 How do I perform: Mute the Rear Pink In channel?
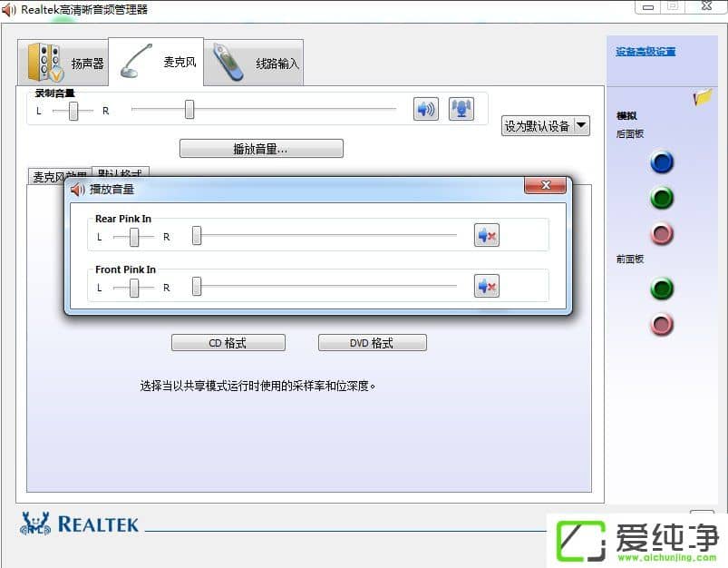point(485,234)
